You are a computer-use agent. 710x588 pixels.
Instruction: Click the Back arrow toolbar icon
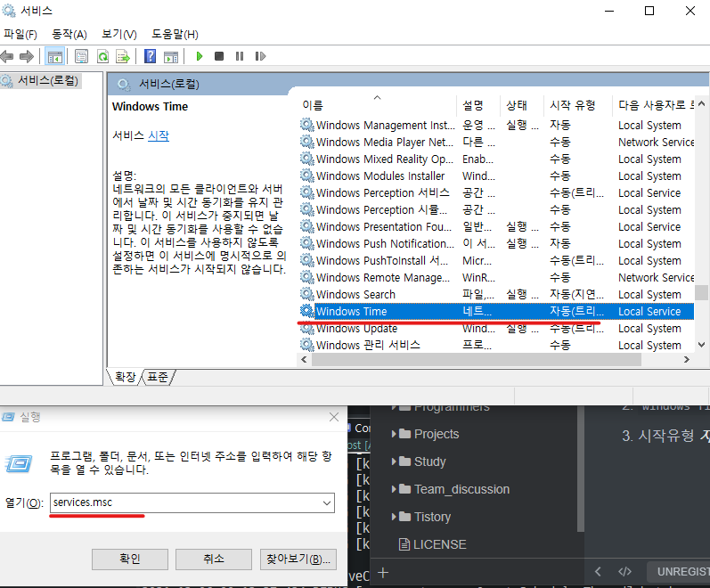[x=7, y=57]
